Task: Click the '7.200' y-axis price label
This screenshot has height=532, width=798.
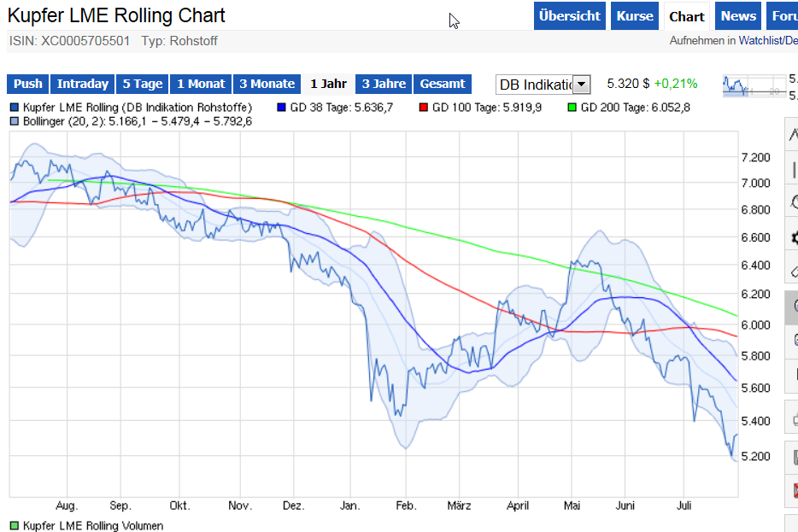Action: 756,157
